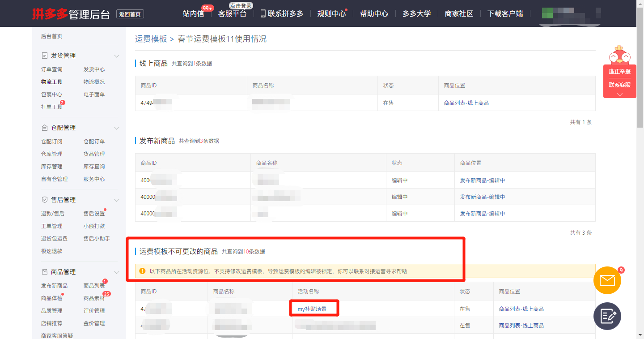The width and height of the screenshot is (644, 339).
Task: Open 货品管理 in sidebar
Action: pyautogui.click(x=94, y=154)
